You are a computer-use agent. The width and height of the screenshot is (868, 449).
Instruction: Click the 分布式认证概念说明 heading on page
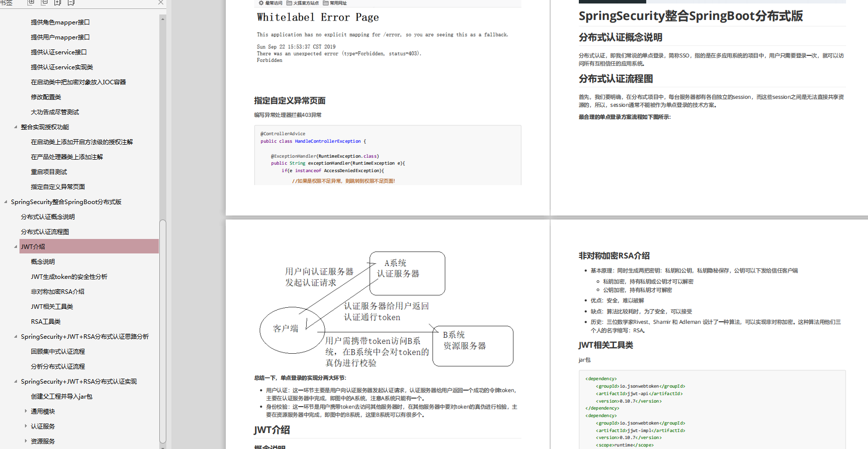(621, 37)
